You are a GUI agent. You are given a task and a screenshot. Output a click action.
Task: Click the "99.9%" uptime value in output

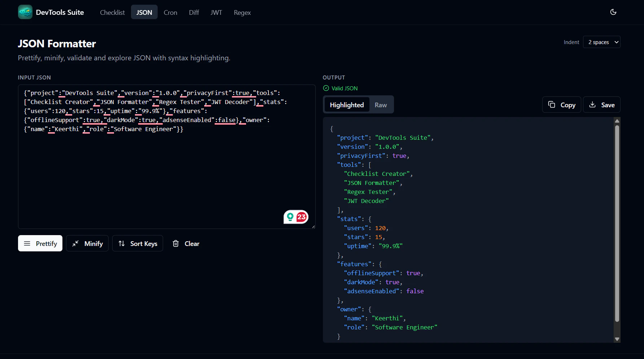[390, 246]
